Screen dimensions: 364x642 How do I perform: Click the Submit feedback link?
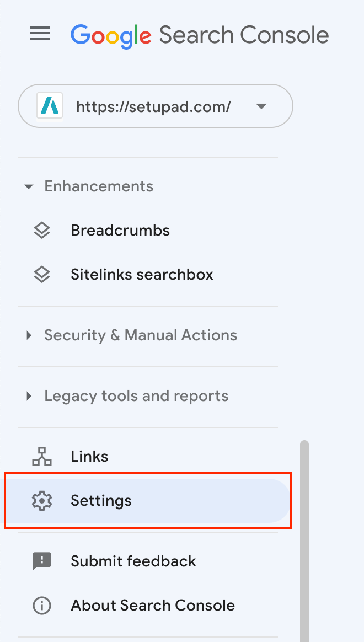coord(133,561)
